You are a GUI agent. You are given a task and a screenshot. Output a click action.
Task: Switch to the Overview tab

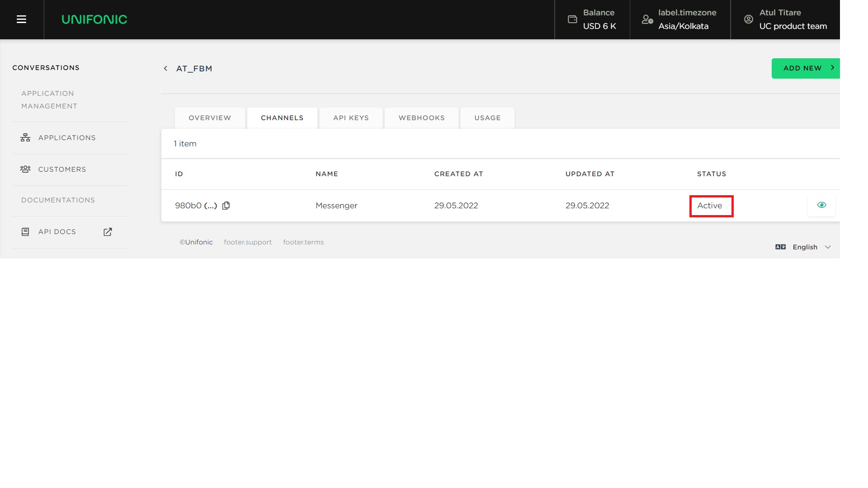pos(210,118)
